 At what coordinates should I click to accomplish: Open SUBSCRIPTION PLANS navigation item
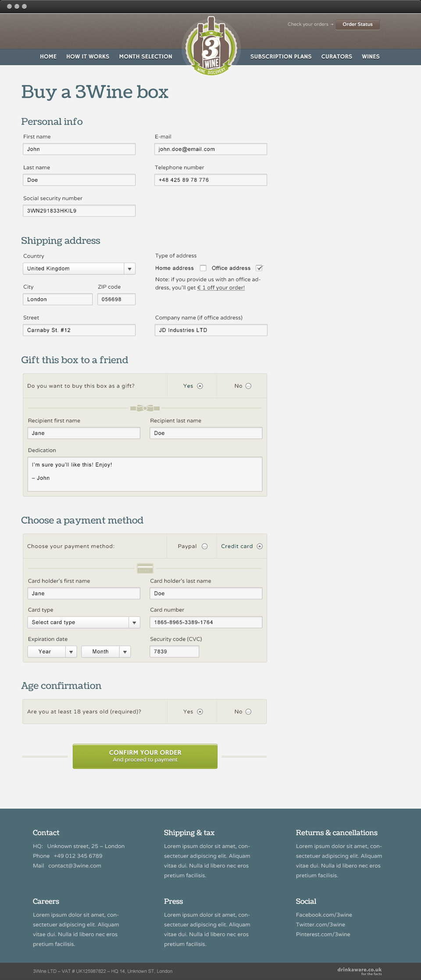click(x=281, y=57)
